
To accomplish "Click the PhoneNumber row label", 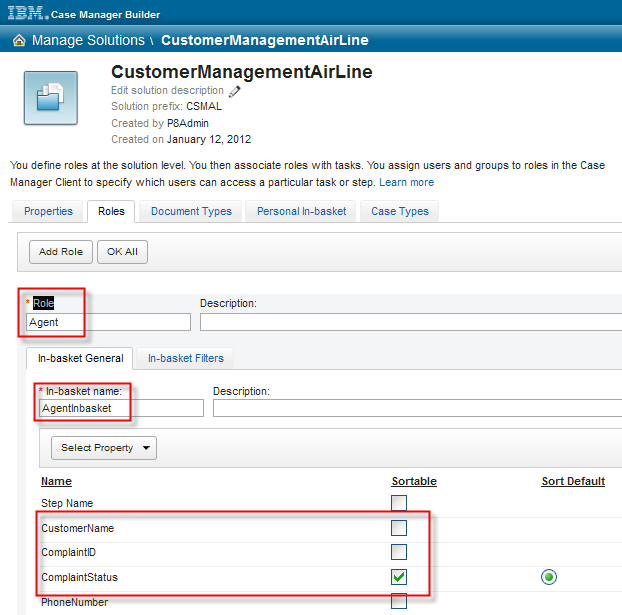I will tap(74, 602).
